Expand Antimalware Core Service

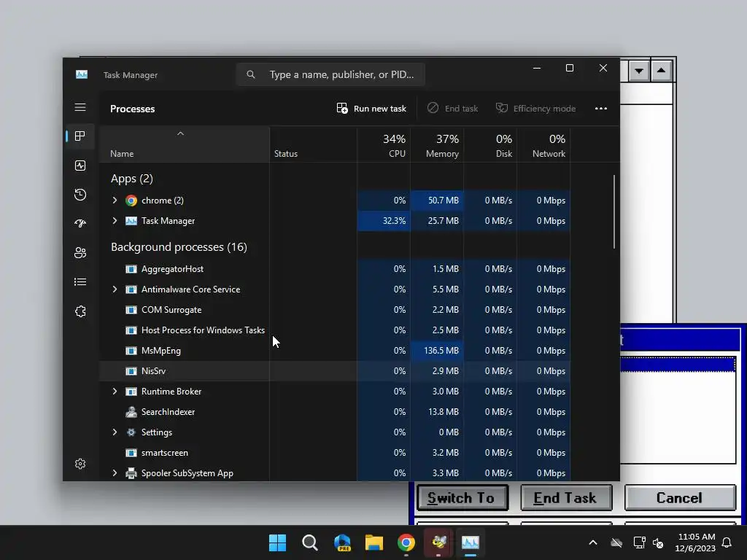pyautogui.click(x=115, y=289)
